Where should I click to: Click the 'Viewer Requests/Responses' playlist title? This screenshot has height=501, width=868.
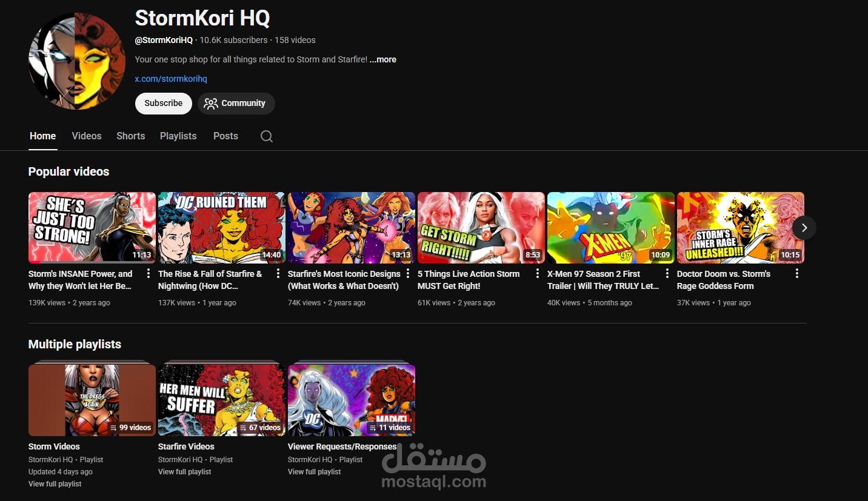tap(342, 446)
